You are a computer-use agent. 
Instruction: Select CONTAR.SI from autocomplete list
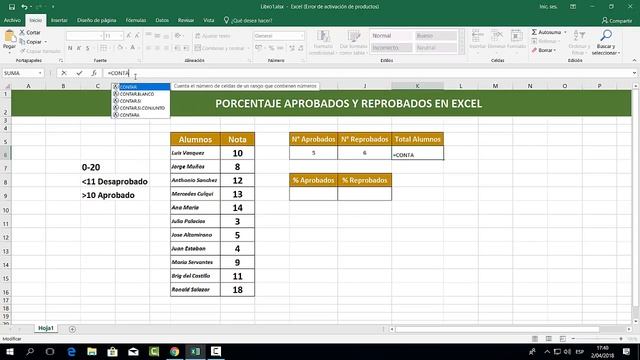140,101
